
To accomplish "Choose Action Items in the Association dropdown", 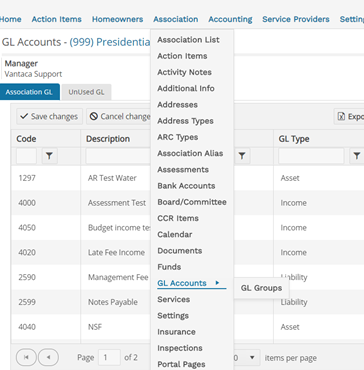I will click(x=182, y=56).
